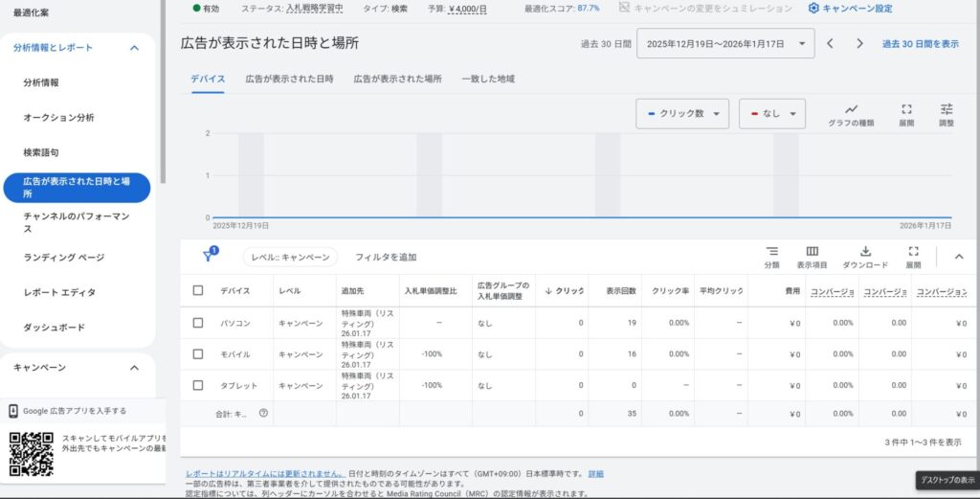Collapse the 分析情報とレポート sidebar section
The width and height of the screenshot is (980, 499).
(134, 47)
